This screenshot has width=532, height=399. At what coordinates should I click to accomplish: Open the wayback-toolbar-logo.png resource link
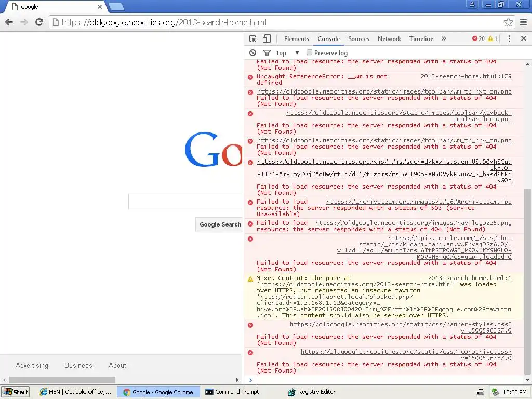point(398,116)
